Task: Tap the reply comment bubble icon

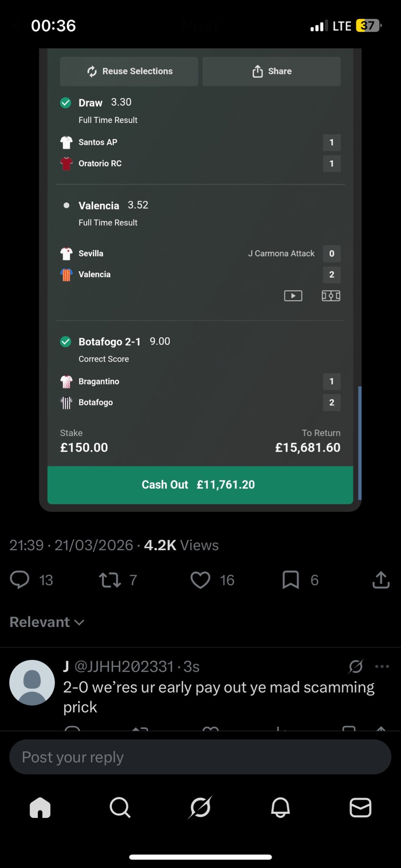Action: click(19, 580)
